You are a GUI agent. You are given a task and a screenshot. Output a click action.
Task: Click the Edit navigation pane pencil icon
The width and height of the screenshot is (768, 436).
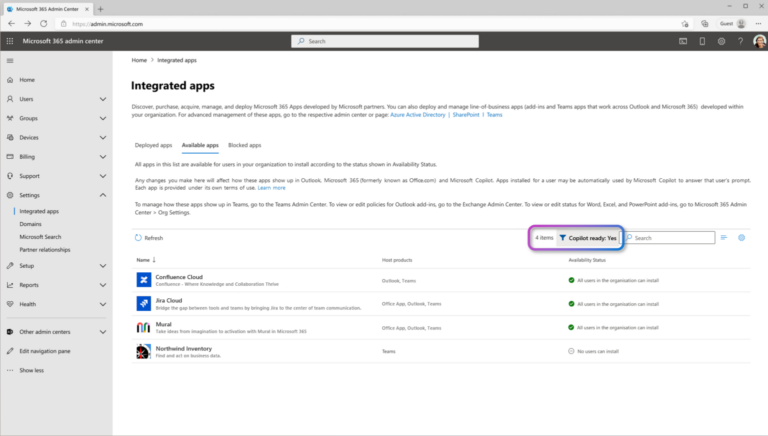coord(10,351)
